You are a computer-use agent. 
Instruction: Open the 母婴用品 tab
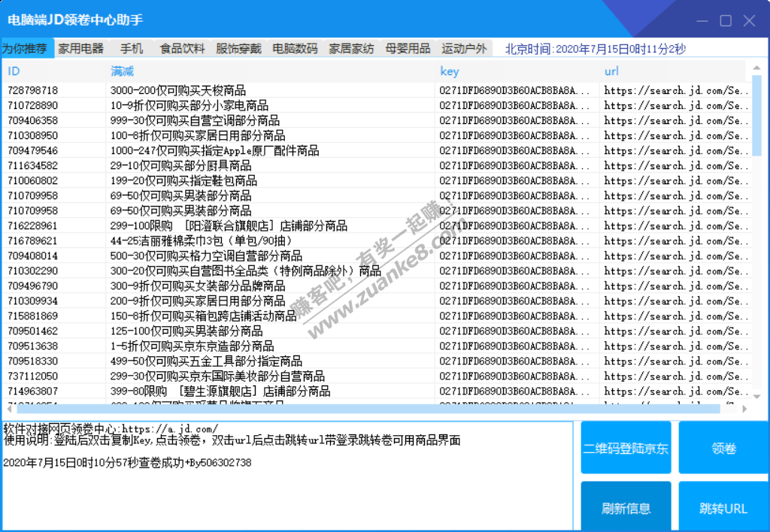coord(408,49)
